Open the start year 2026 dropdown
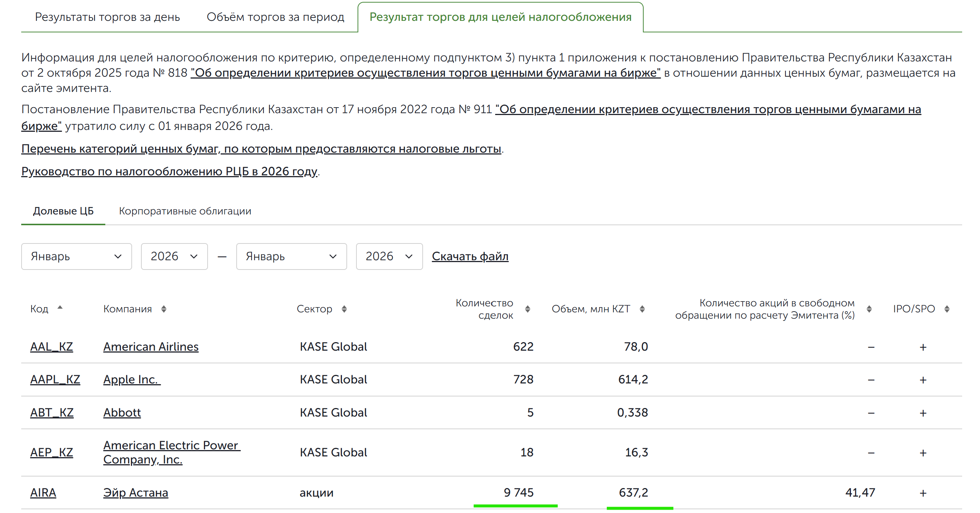Image resolution: width=980 pixels, height=513 pixels. click(174, 256)
